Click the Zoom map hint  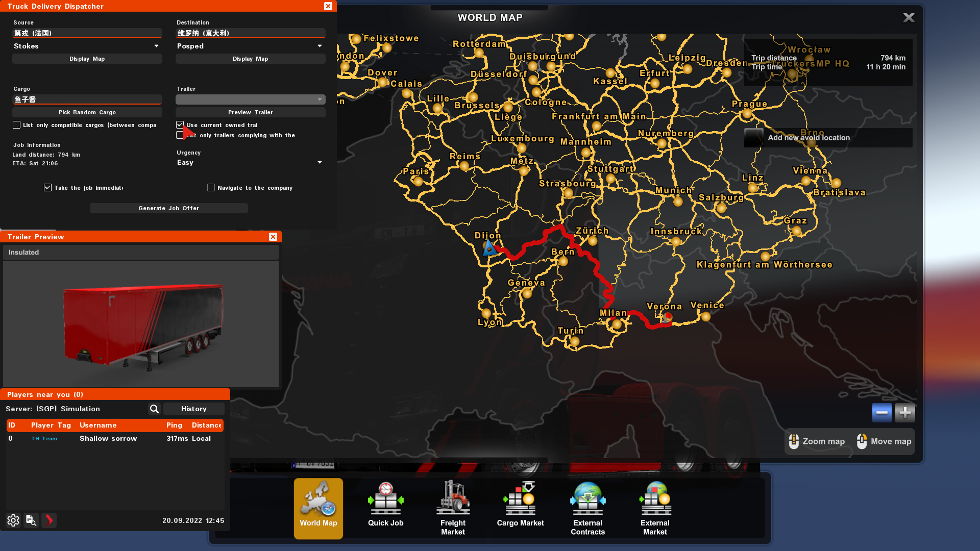click(817, 441)
